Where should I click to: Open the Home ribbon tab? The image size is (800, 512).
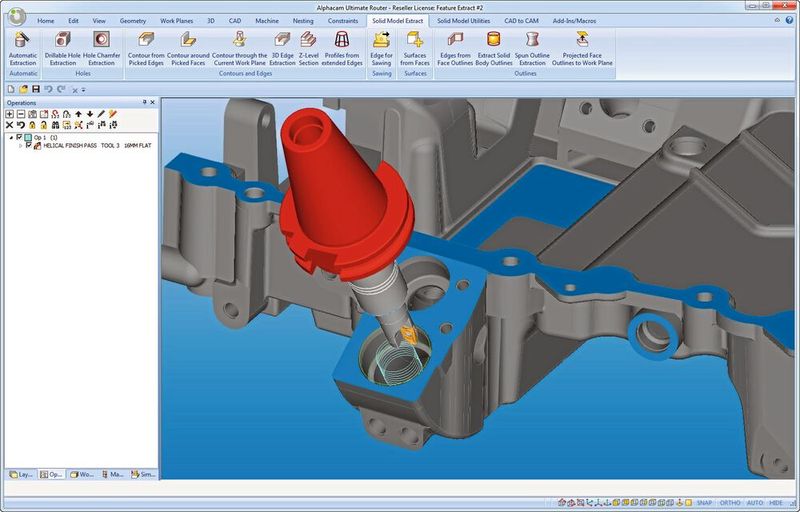(x=45, y=21)
